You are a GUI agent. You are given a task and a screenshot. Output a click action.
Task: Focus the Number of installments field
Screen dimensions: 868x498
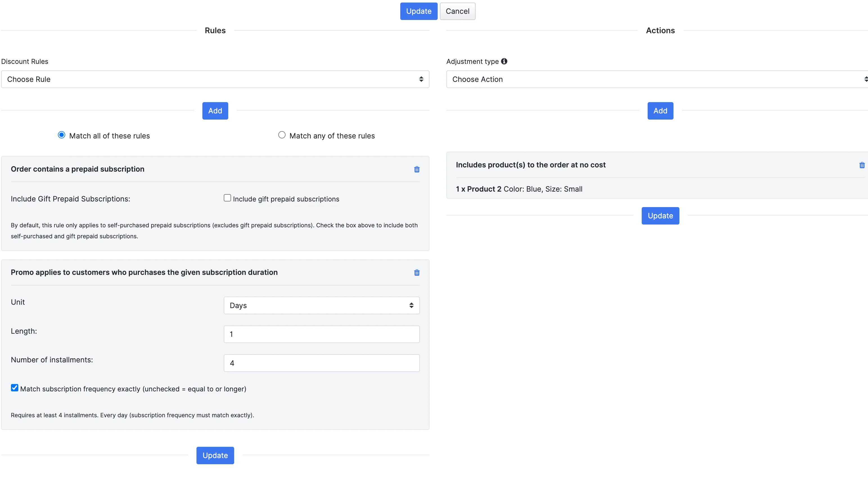[322, 363]
